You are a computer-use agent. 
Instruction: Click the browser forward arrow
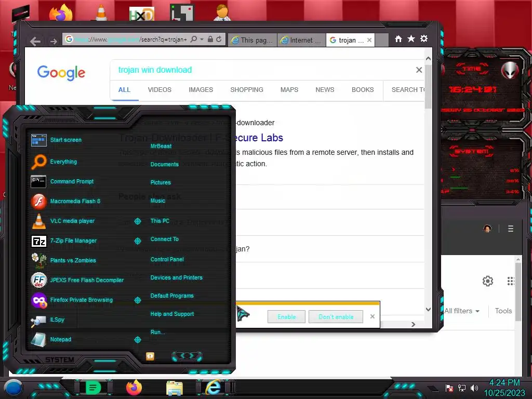coord(54,42)
